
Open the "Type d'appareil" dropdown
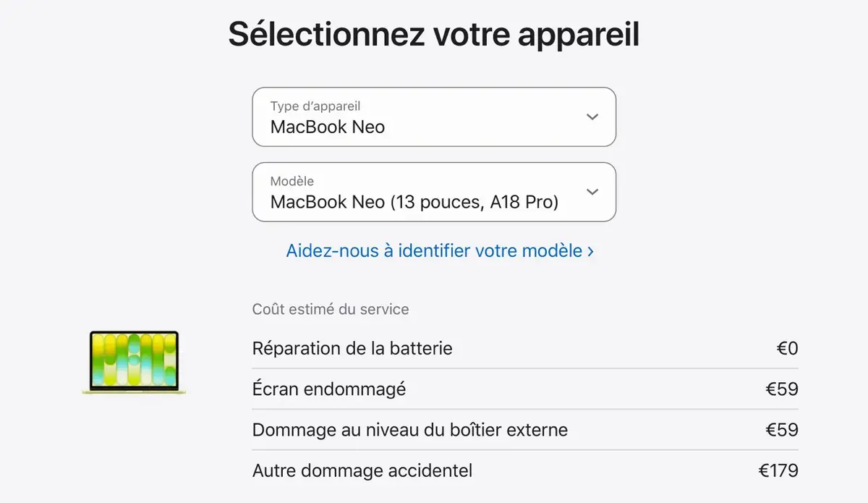point(434,117)
